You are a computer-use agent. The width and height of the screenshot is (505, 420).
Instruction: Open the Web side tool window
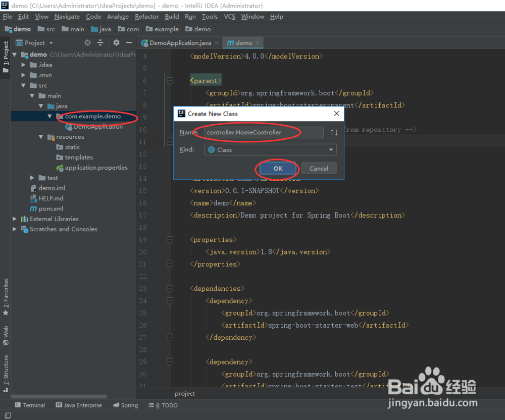click(x=6, y=335)
